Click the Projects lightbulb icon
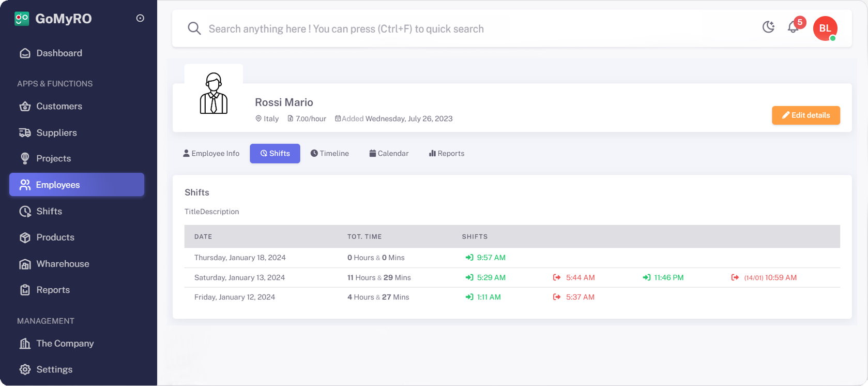 [x=25, y=159]
